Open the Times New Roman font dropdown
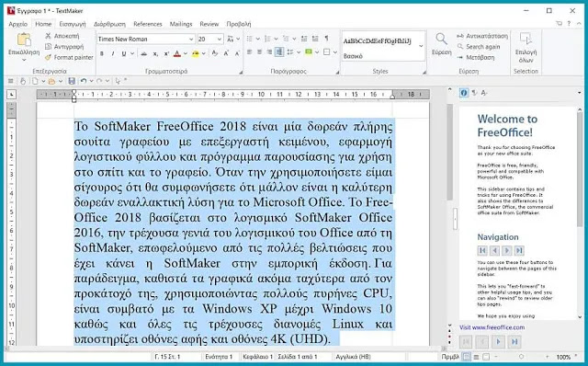Image resolution: width=588 pixels, height=366 pixels. tap(191, 39)
